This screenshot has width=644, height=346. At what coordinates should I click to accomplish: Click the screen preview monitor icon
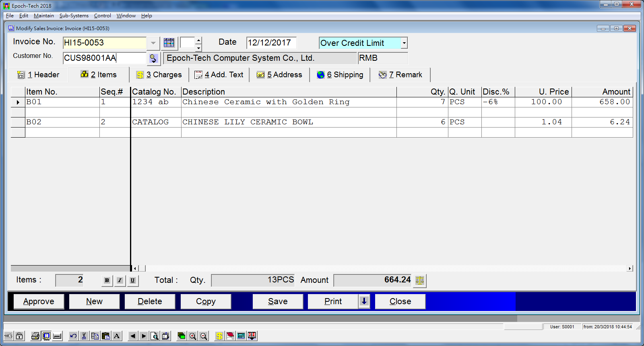click(x=47, y=336)
